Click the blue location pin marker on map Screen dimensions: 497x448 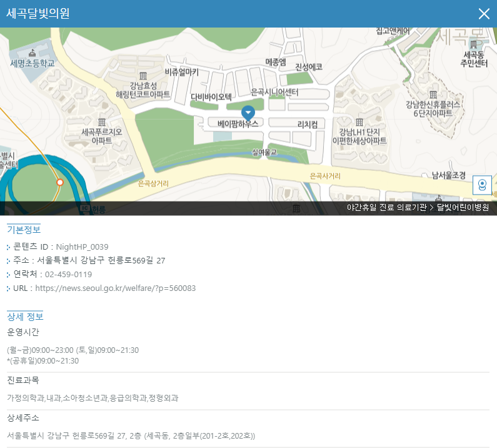click(248, 113)
